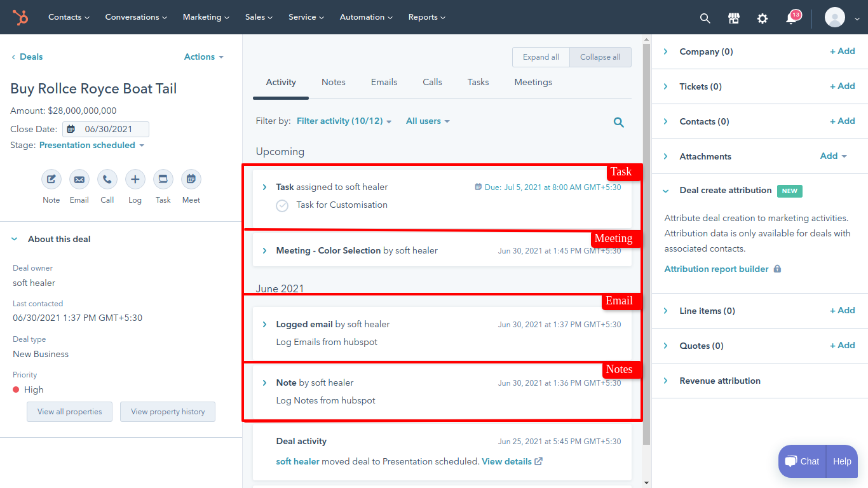Open the Sales menu
Viewport: 868px width, 488px height.
(259, 17)
